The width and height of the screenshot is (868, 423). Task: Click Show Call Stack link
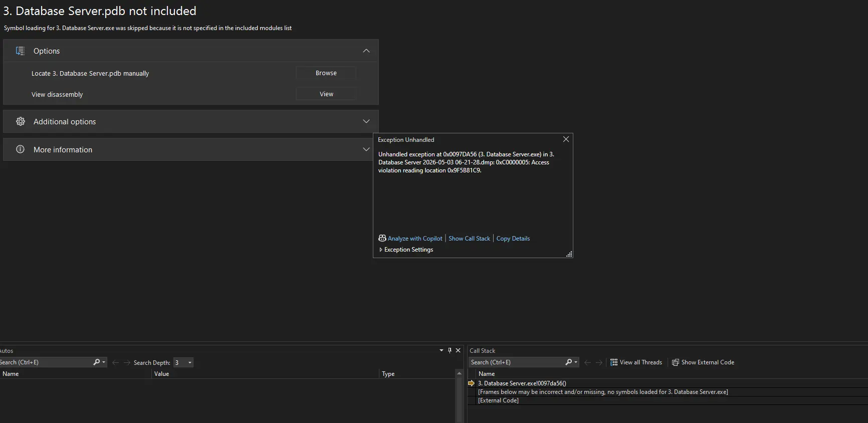(469, 239)
